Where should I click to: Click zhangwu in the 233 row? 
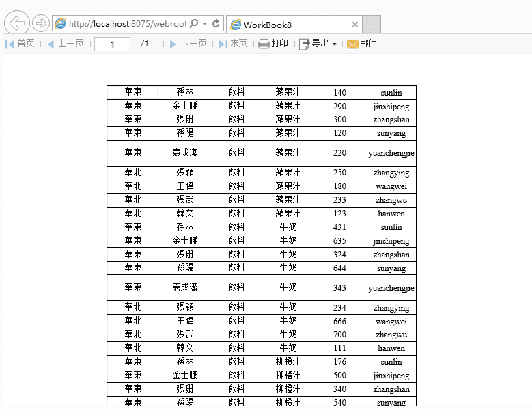[391, 200]
